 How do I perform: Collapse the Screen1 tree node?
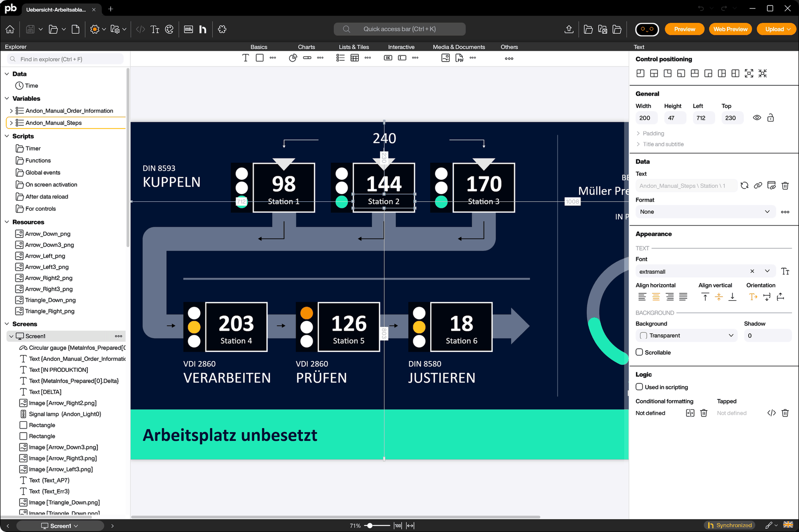tap(11, 336)
